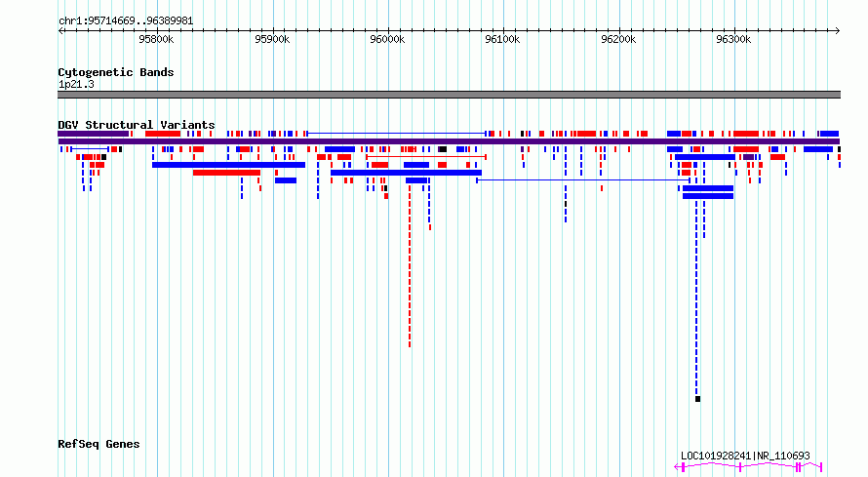The width and height of the screenshot is (868, 477).
Task: Click the 1p21.3 band label
Action: pyautogui.click(x=76, y=85)
